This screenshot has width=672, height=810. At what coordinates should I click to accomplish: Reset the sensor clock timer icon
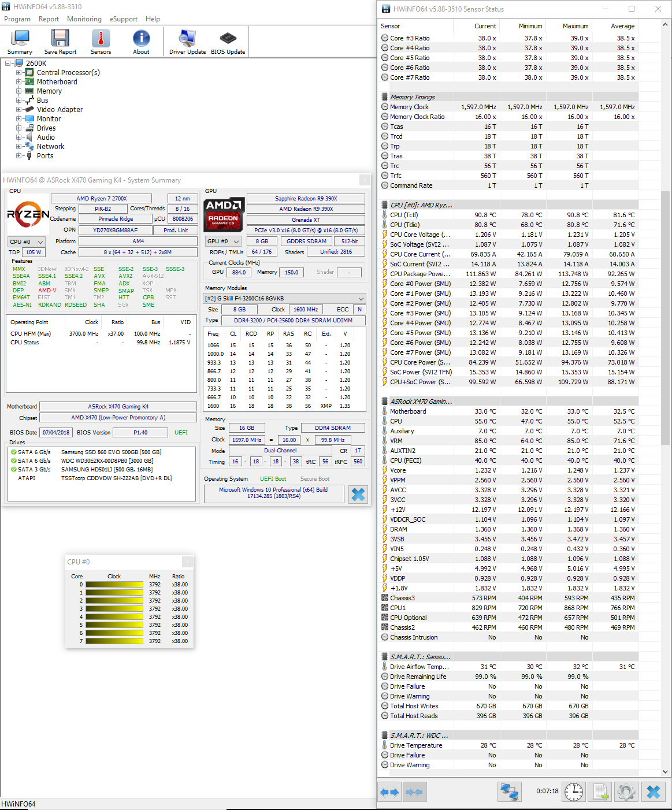click(x=574, y=792)
